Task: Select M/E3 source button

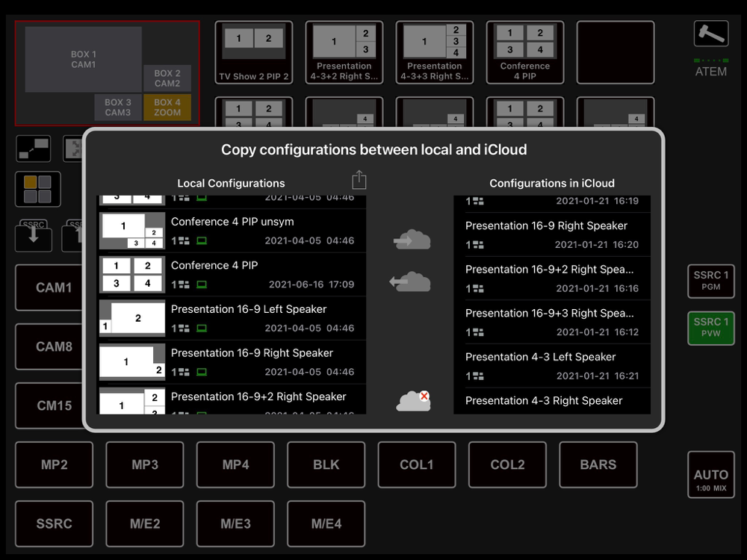Action: (235, 524)
